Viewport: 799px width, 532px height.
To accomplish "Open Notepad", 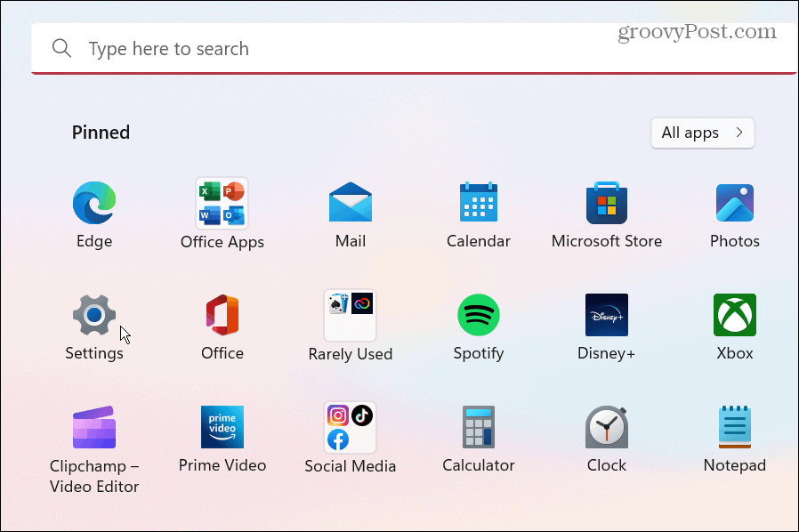I will (x=734, y=427).
